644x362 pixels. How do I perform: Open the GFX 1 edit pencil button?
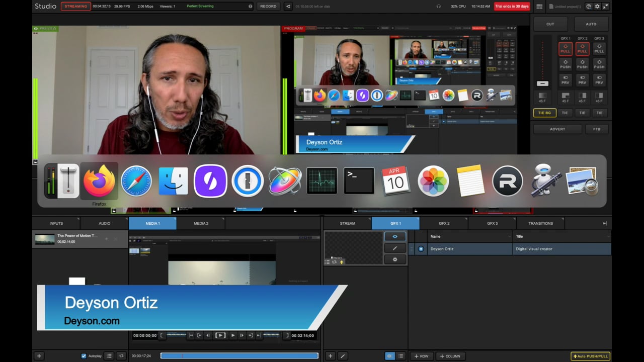coord(395,248)
